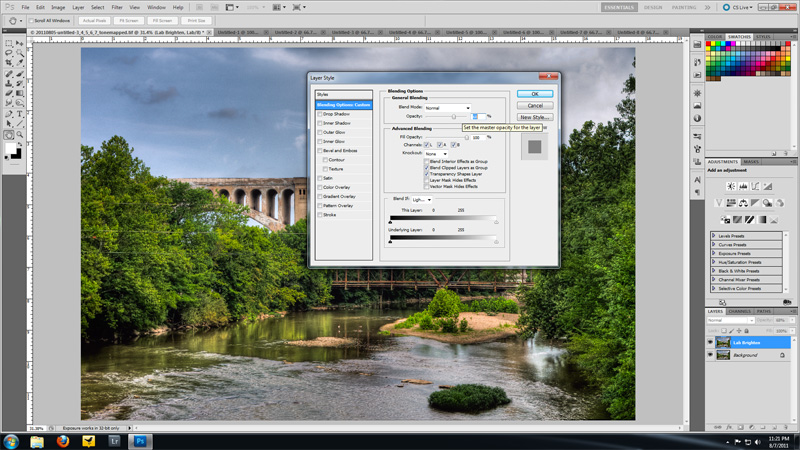This screenshot has width=800, height=450.
Task: Select the Crop tool in the toolbox
Action: [8, 64]
